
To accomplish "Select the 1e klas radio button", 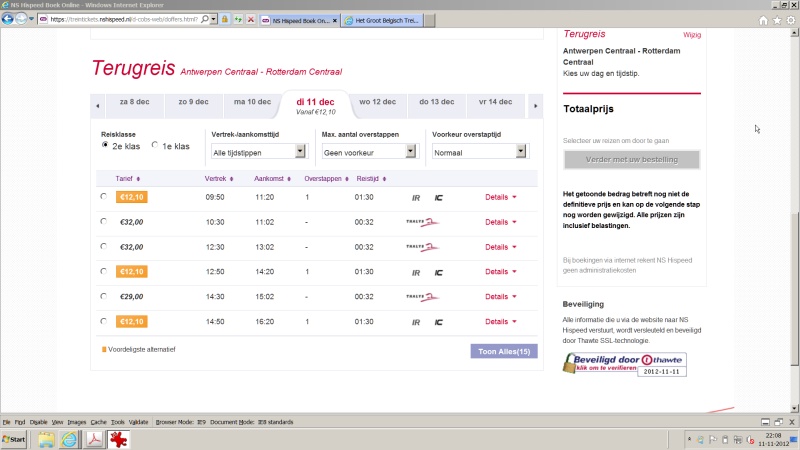I will 155,146.
